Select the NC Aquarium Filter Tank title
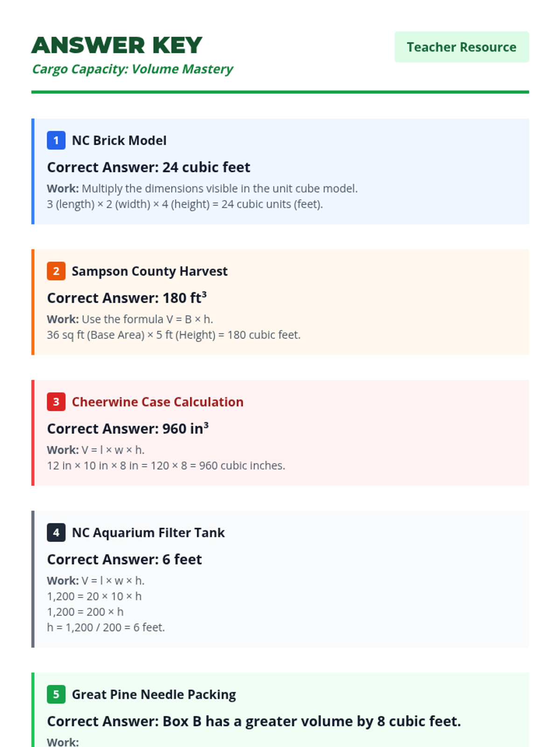 148,533
